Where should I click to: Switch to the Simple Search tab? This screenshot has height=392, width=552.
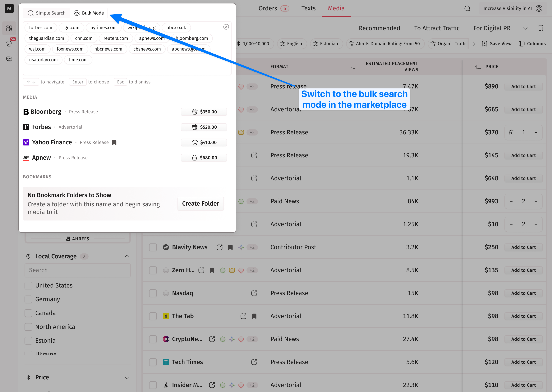point(47,13)
